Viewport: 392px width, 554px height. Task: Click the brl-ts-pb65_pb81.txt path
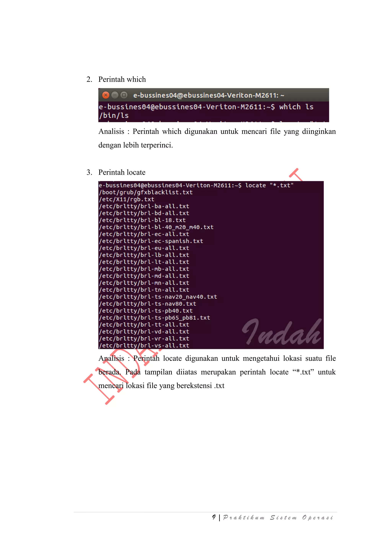point(154,318)
